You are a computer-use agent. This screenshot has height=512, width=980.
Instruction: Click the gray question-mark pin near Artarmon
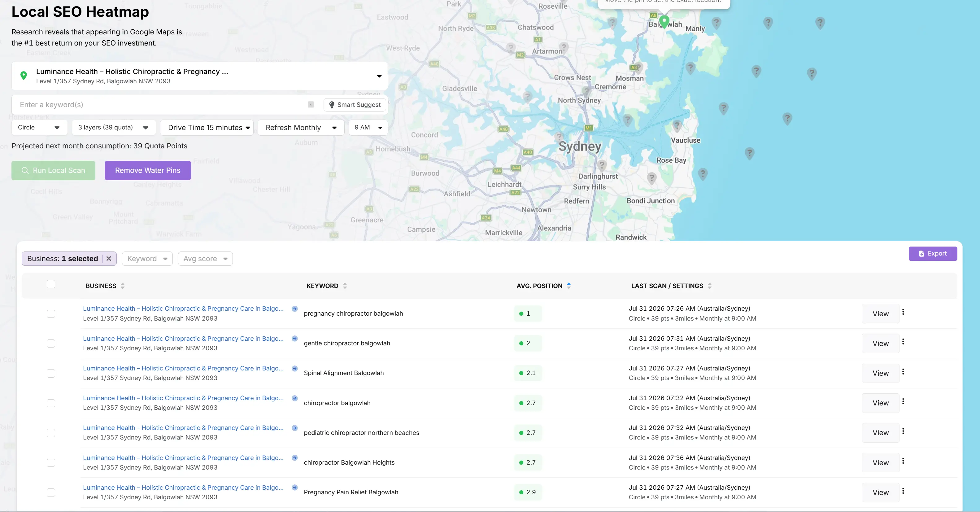(x=564, y=48)
